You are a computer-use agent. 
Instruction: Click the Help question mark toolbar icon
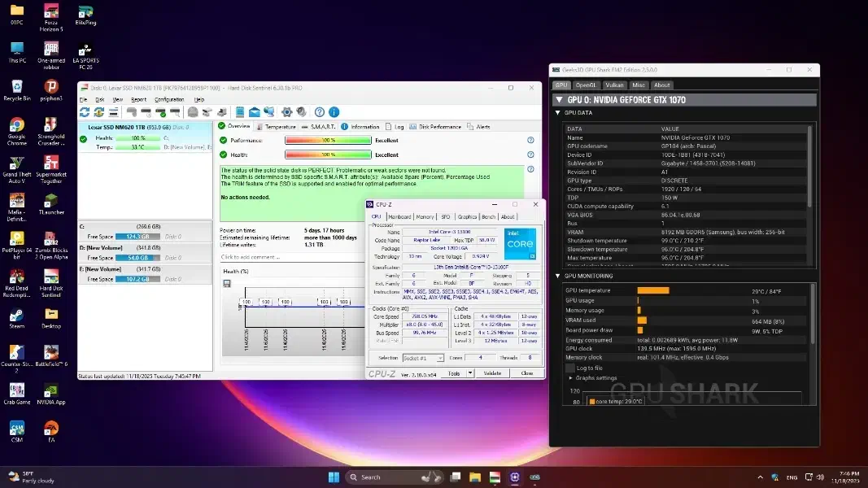tap(320, 112)
